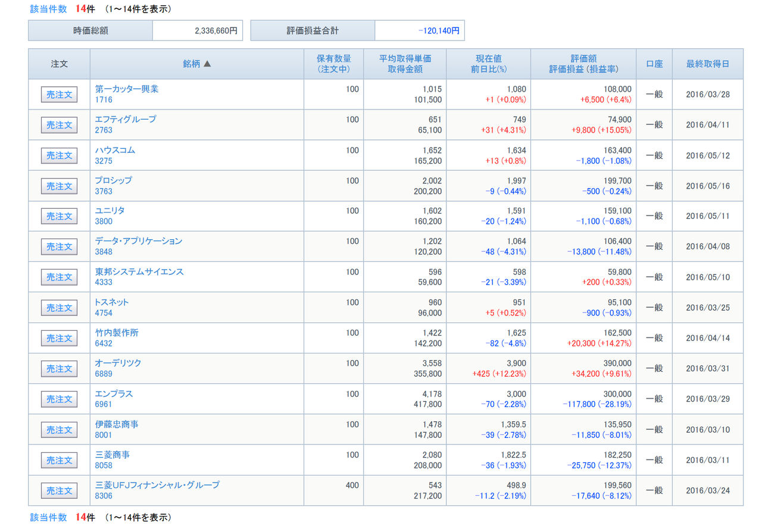Sort by the 評価額 header

click(583, 59)
